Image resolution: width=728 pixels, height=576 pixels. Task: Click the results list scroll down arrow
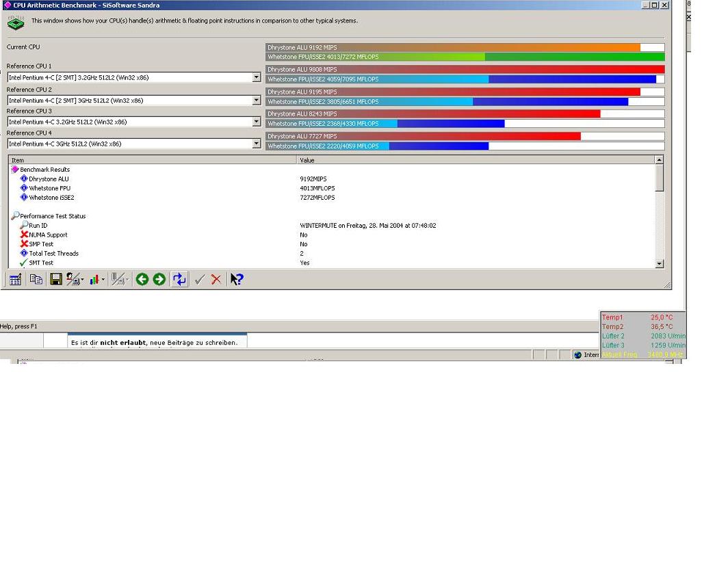[x=660, y=263]
